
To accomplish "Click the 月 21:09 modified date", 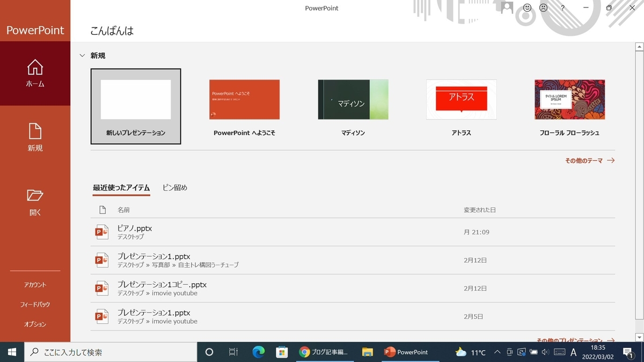I will (477, 232).
